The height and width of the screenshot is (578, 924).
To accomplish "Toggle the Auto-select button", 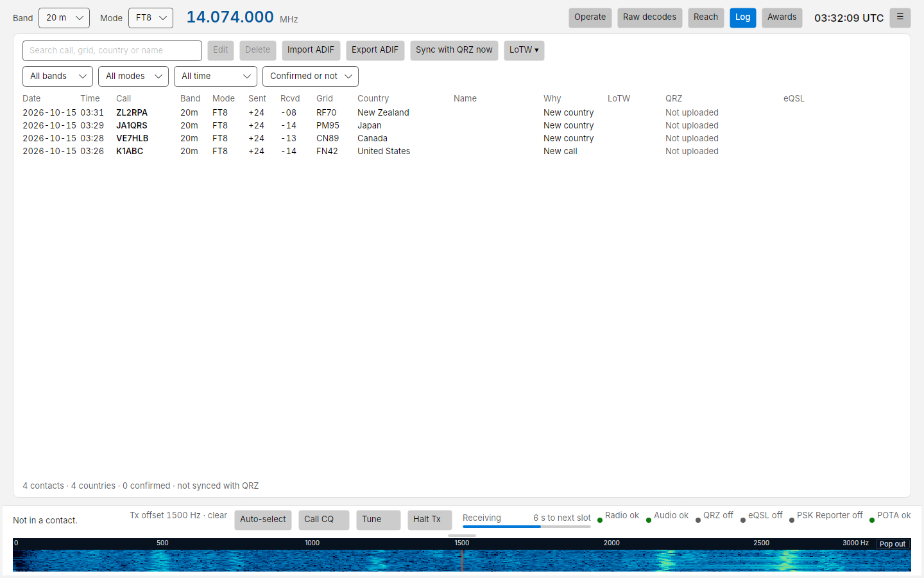I will point(263,520).
